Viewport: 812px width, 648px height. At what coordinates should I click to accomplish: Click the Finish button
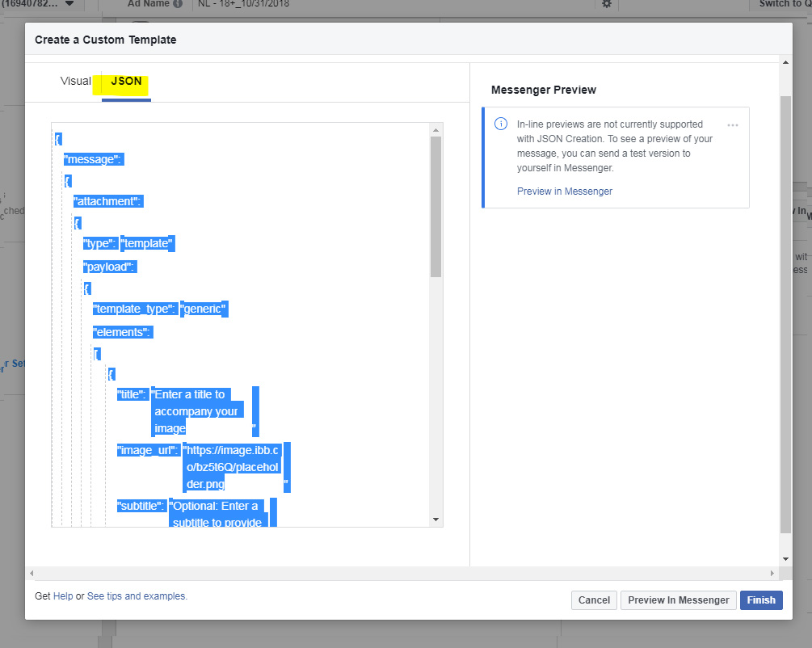tap(761, 600)
